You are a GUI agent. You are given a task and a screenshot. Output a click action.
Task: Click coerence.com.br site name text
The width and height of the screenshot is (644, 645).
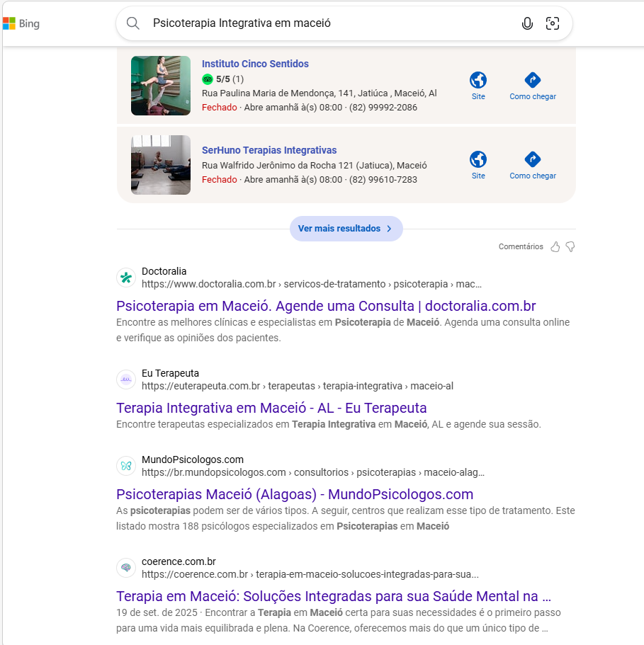click(179, 562)
